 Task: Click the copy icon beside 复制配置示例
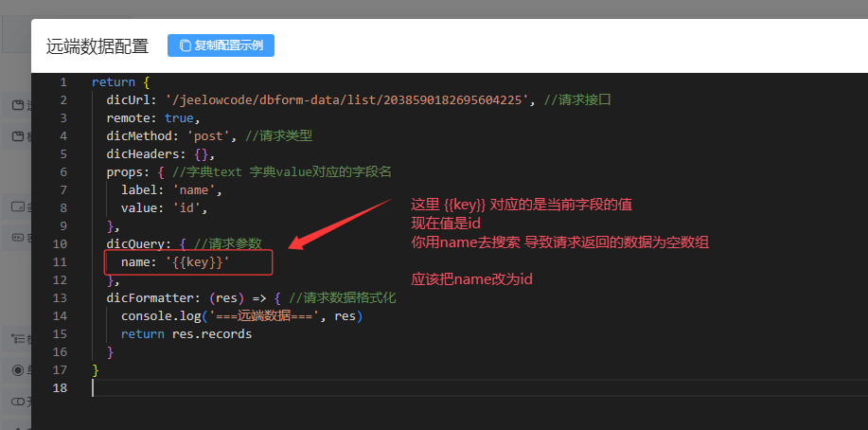[184, 45]
